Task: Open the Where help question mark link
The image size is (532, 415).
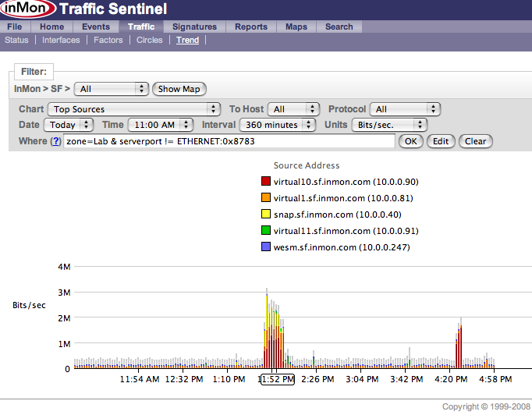Action: pos(55,141)
